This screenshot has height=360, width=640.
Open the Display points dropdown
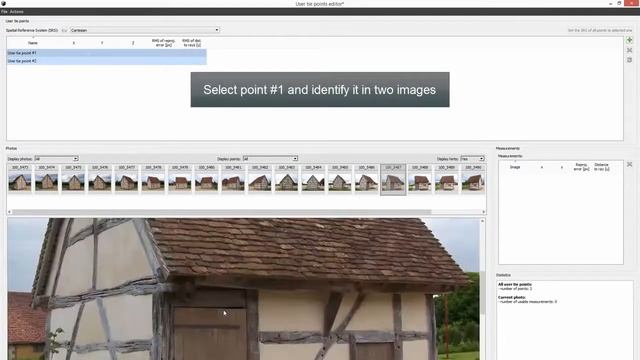tap(270, 159)
